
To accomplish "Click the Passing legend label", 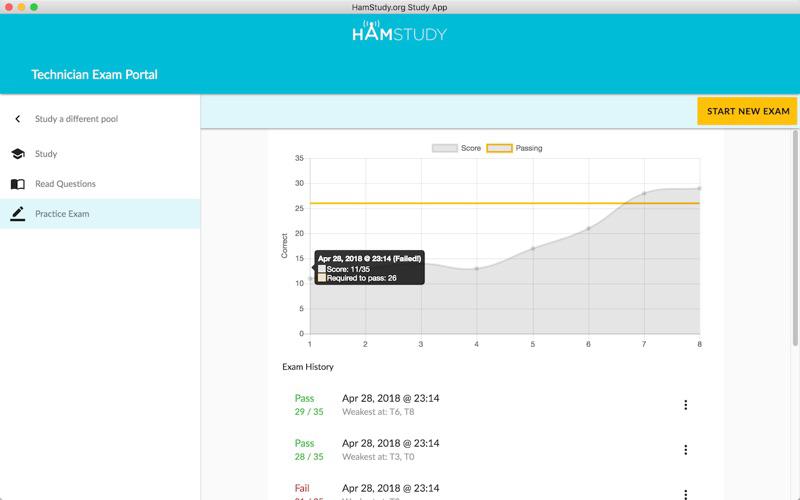I will click(529, 148).
